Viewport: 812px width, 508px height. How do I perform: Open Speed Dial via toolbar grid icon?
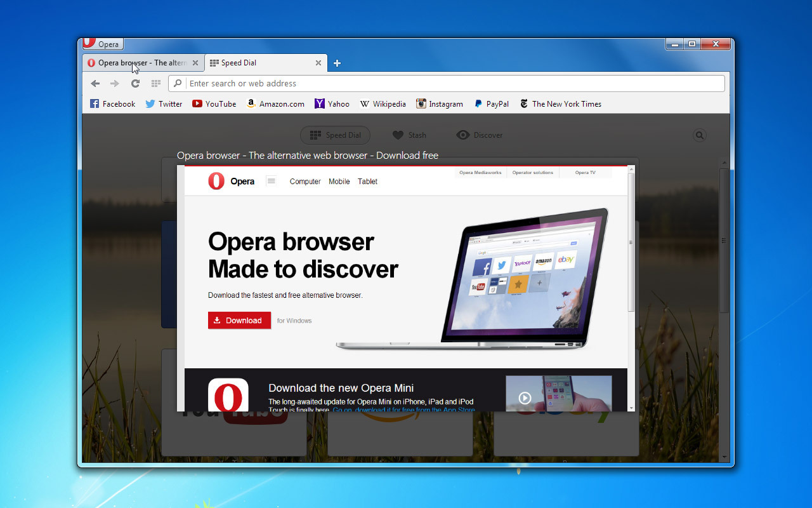click(156, 84)
